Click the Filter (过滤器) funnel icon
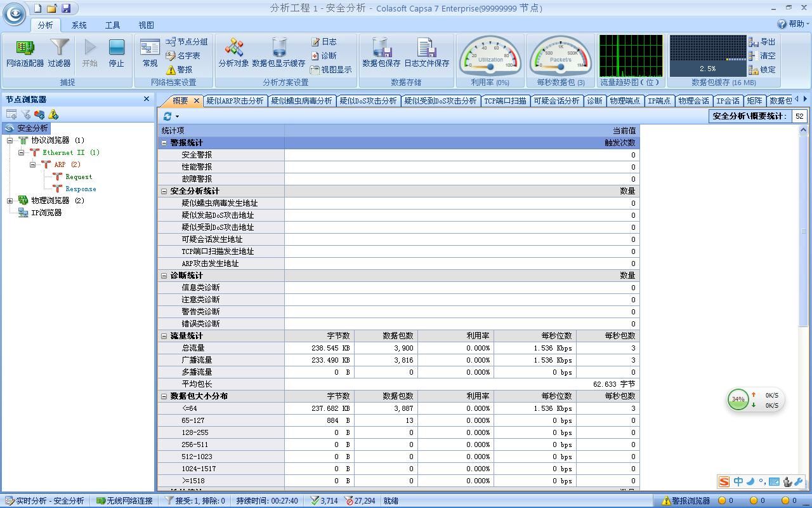 tap(59, 53)
